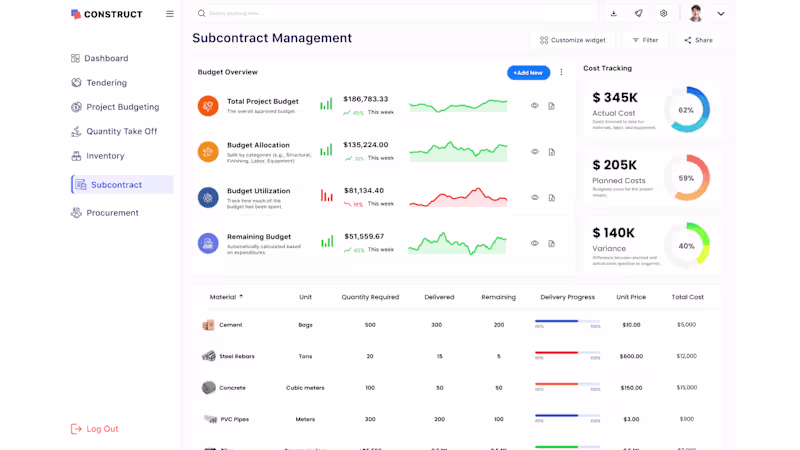Click the $ 345K Actual Cost value

tap(615, 97)
